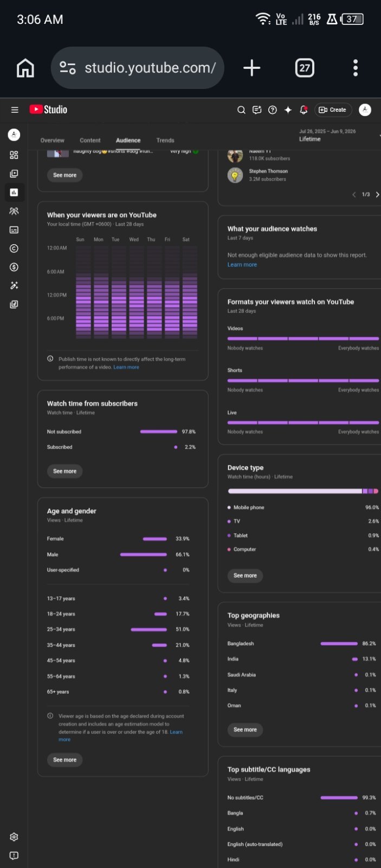The height and width of the screenshot is (868, 381).
Task: Go to next page of channels (1/3)
Action: (x=377, y=194)
